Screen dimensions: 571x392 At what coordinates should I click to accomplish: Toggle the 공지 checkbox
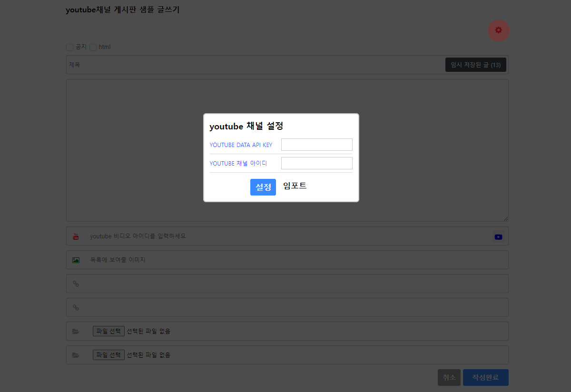(69, 47)
